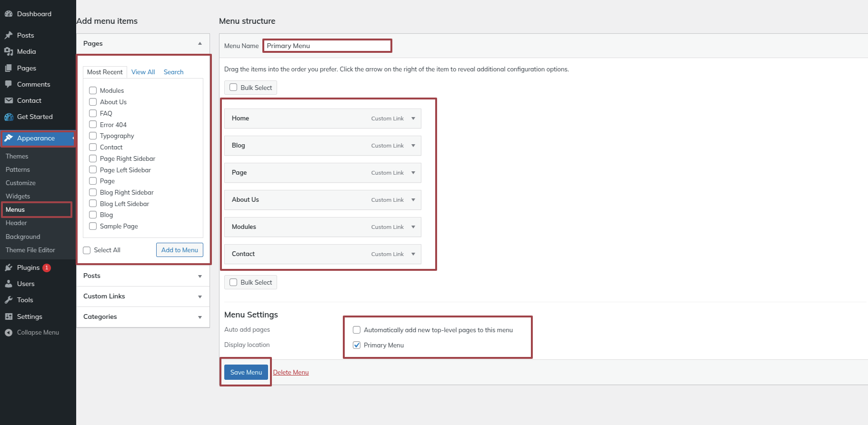Click the Add to Menu button

(x=180, y=250)
